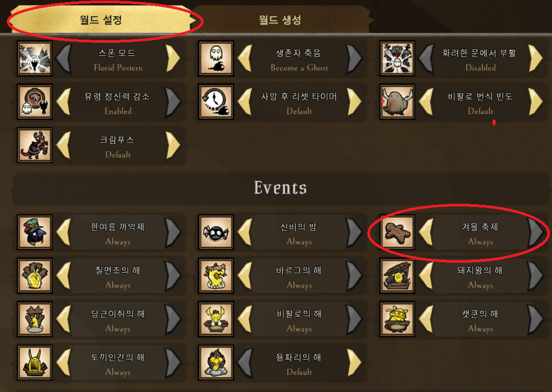Decrease 겨울 축제 with left arrow
The height and width of the screenshot is (392, 552).
[x=426, y=232]
